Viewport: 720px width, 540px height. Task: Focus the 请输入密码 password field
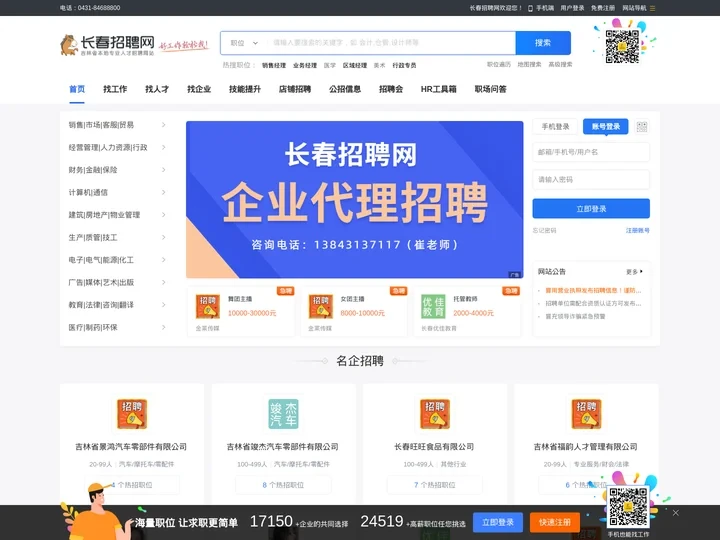click(591, 180)
